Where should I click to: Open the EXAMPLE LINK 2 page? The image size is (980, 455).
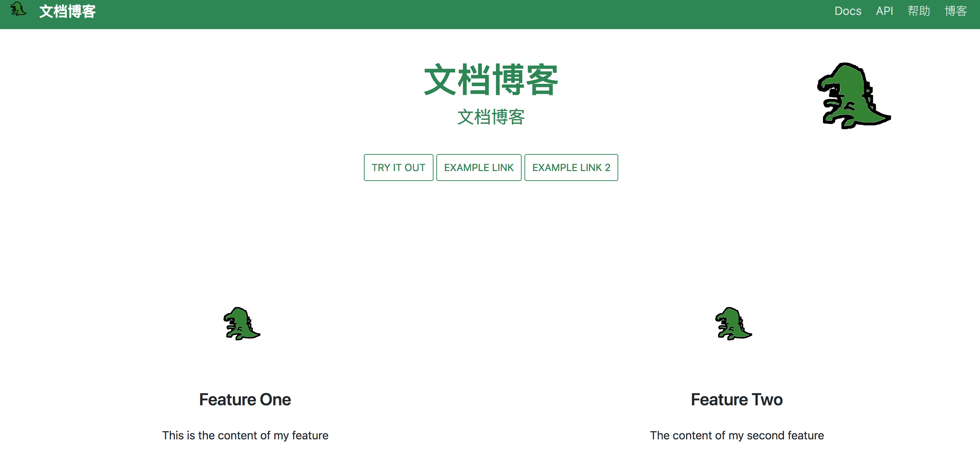point(571,167)
